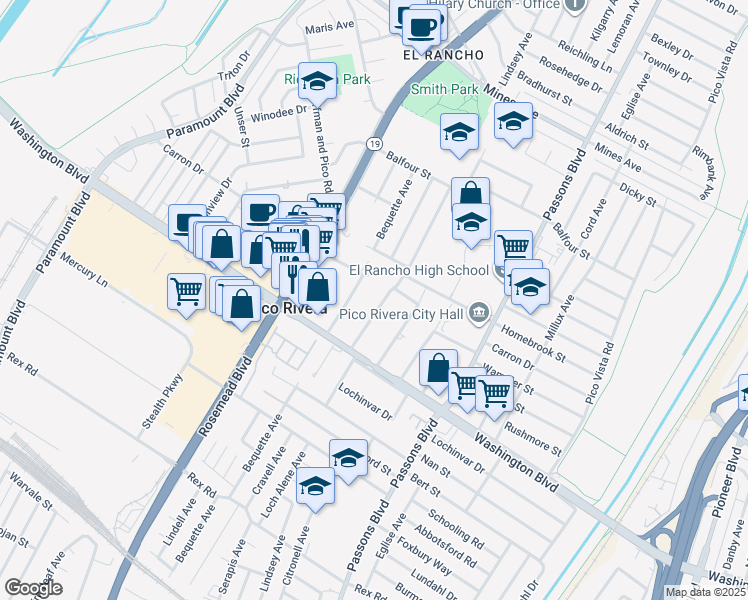Viewport: 748px width, 600px height.
Task: Click the Nan St label
Action: pos(436,466)
